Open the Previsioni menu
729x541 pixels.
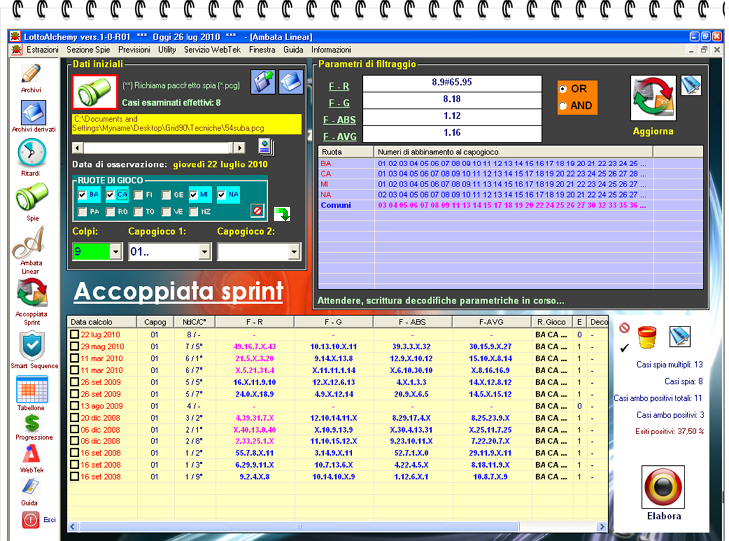click(134, 50)
